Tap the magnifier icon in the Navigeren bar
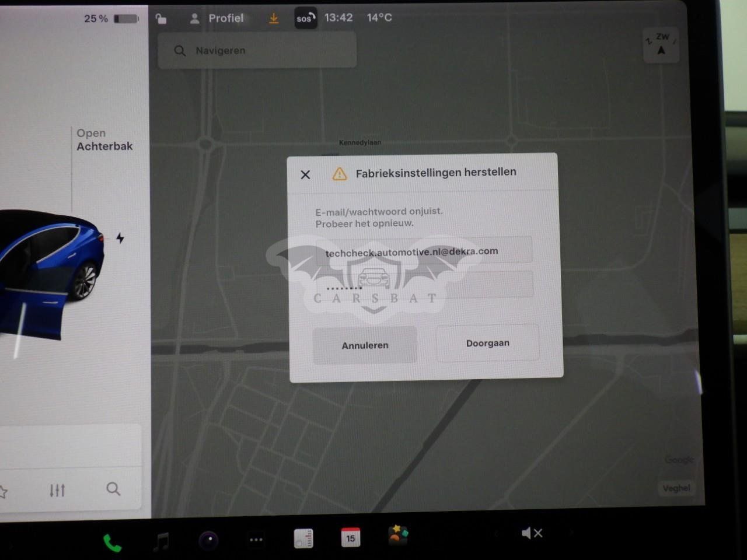Image resolution: width=747 pixels, height=560 pixels. pos(180,51)
